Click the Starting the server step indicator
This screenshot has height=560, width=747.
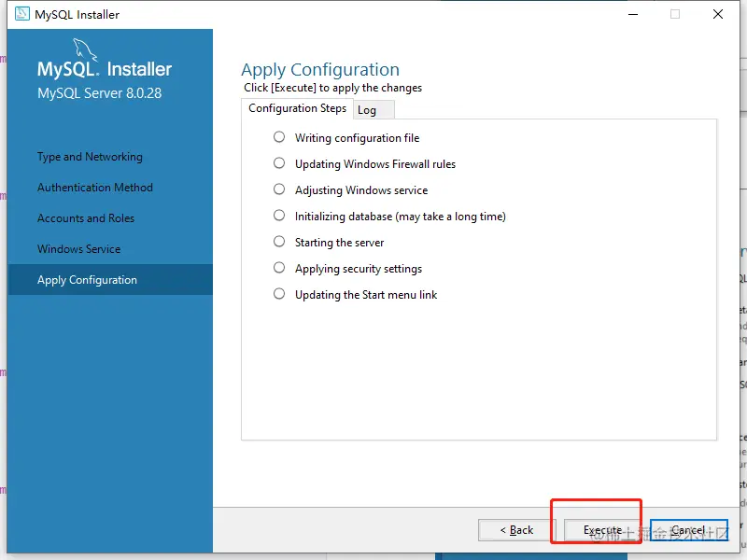279,242
